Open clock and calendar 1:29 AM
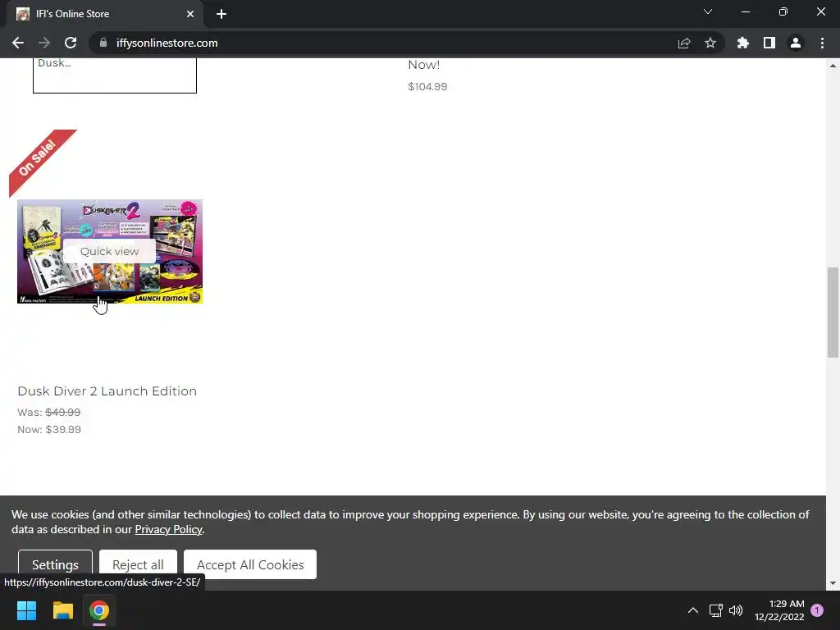Viewport: 840px width, 630px height. pos(779,610)
